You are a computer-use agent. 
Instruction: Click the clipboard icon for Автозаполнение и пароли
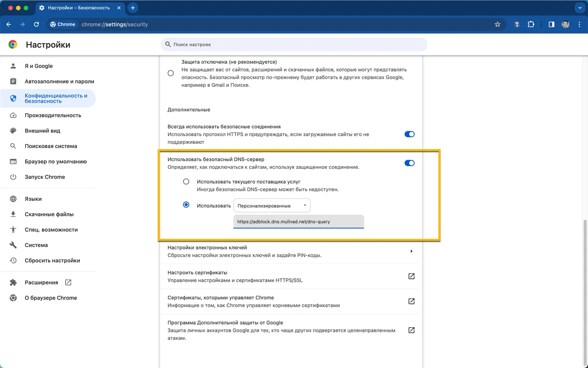pyautogui.click(x=13, y=81)
